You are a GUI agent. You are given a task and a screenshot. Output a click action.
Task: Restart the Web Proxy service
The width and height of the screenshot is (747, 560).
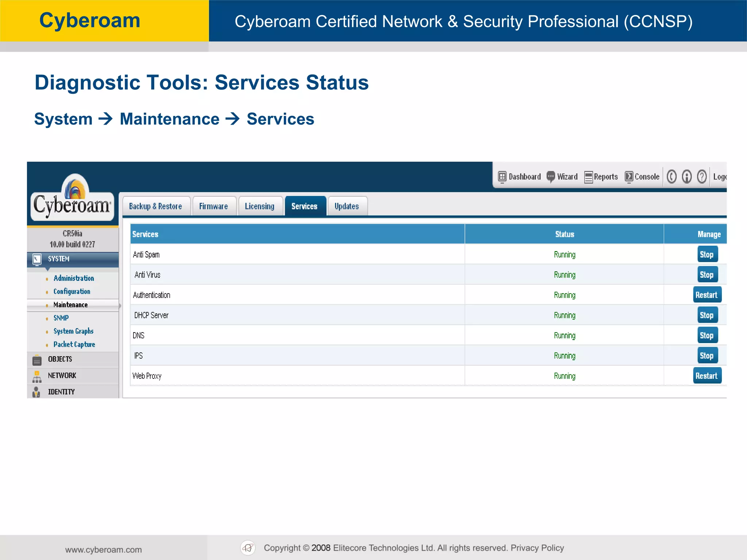coord(707,376)
